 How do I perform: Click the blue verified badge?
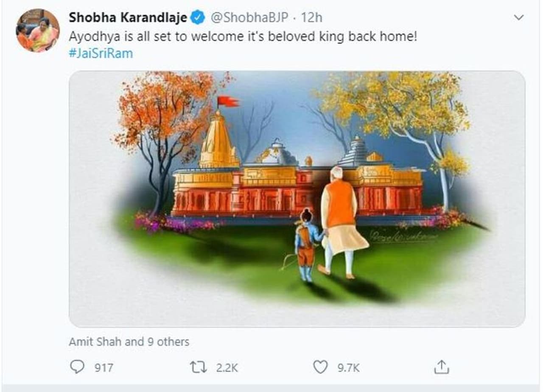click(197, 17)
